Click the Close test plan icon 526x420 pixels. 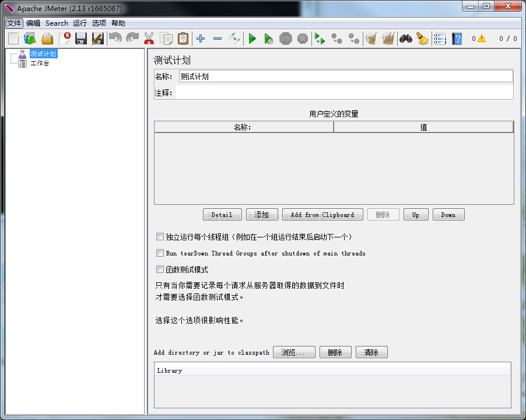pos(64,38)
